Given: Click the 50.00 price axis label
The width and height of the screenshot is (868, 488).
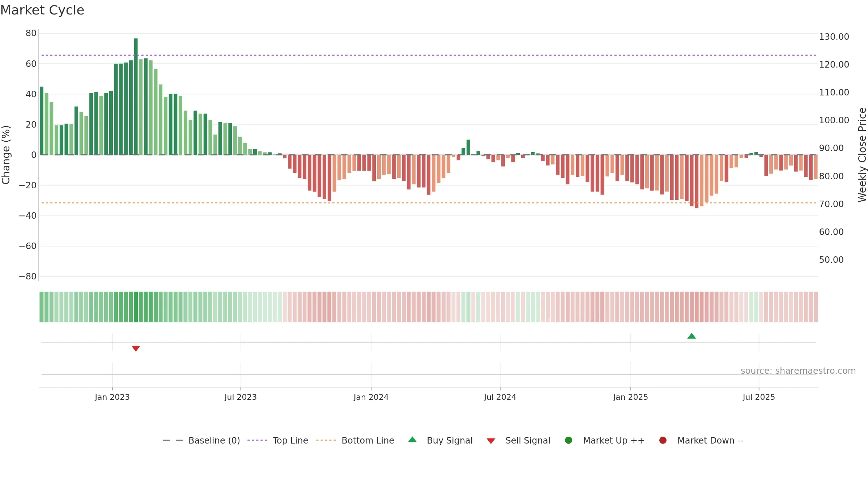Looking at the screenshot, I should click(831, 260).
